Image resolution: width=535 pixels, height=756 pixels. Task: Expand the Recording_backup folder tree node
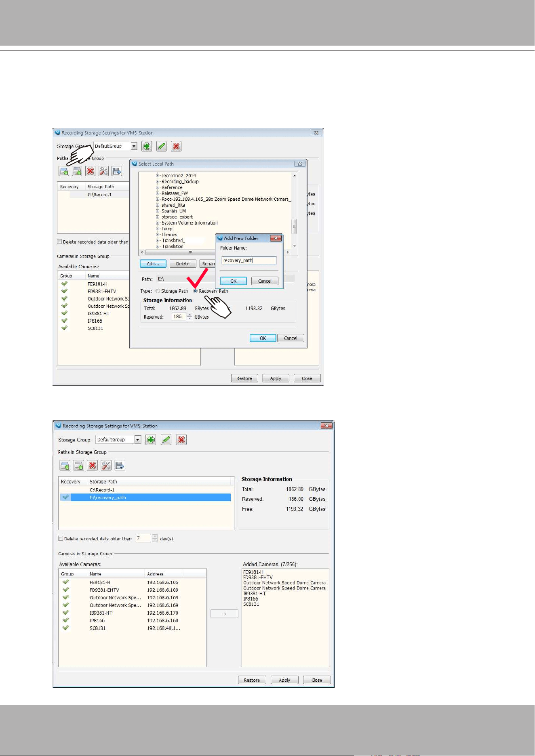[x=158, y=182]
